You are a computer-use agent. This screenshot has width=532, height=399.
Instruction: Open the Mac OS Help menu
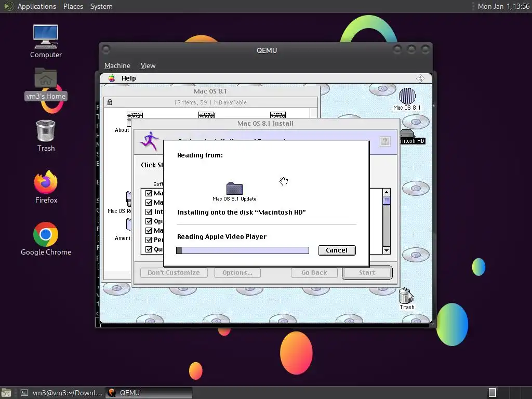(129, 78)
